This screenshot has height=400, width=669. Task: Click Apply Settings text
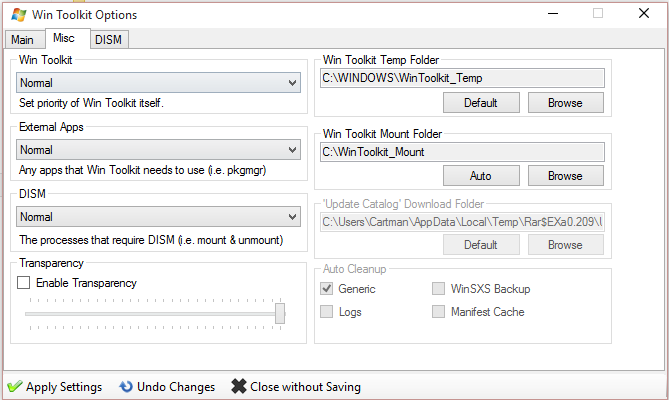pyautogui.click(x=64, y=387)
